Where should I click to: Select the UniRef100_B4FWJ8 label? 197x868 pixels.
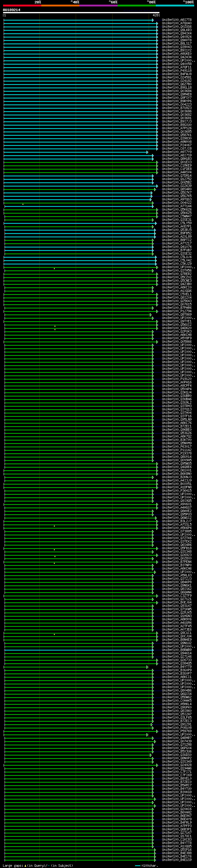[x=177, y=74]
